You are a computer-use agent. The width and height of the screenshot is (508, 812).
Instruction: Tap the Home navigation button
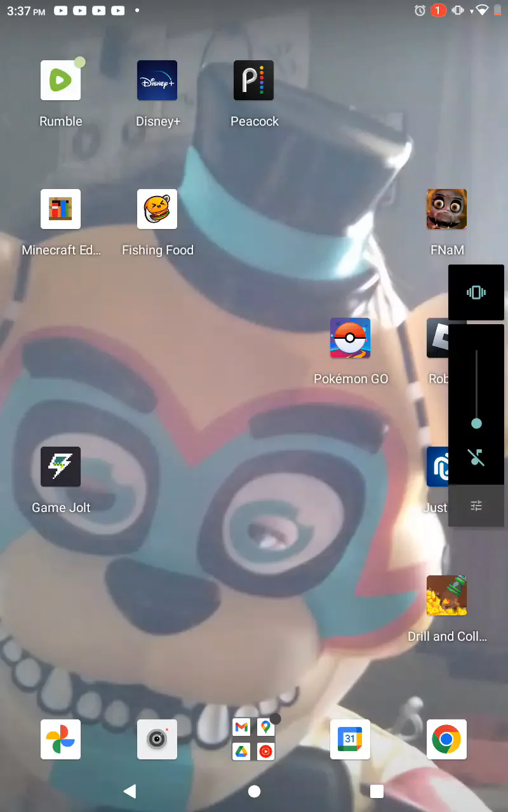coord(254,791)
